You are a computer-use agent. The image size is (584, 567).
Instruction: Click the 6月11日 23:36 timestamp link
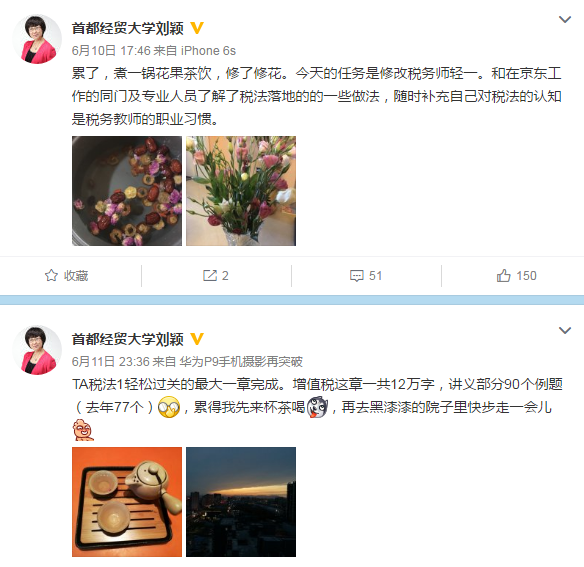click(x=111, y=362)
